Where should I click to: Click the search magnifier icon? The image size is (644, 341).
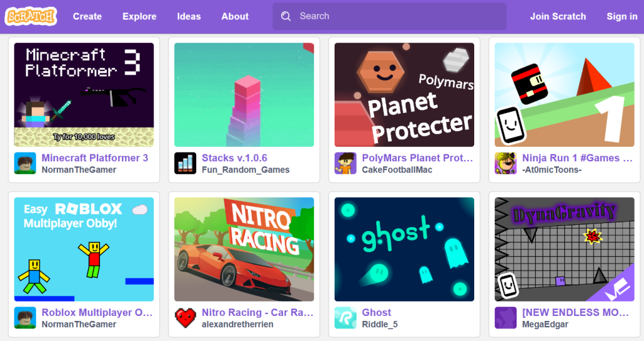(x=286, y=16)
